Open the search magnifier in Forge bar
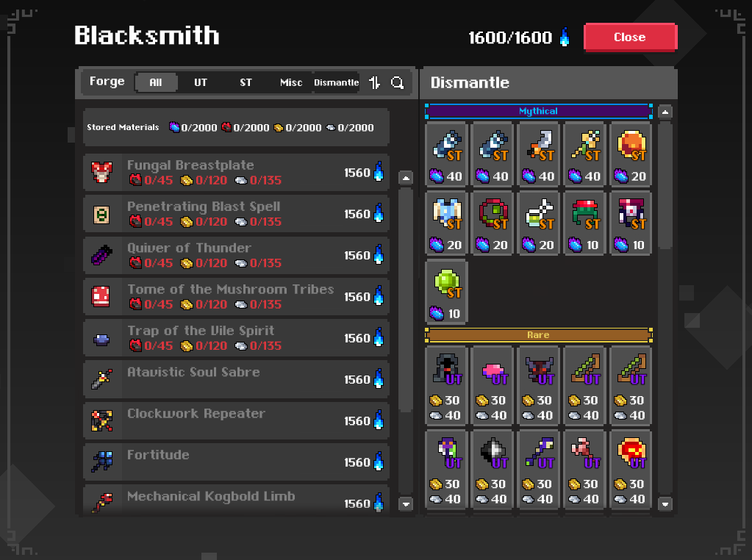 point(397,82)
